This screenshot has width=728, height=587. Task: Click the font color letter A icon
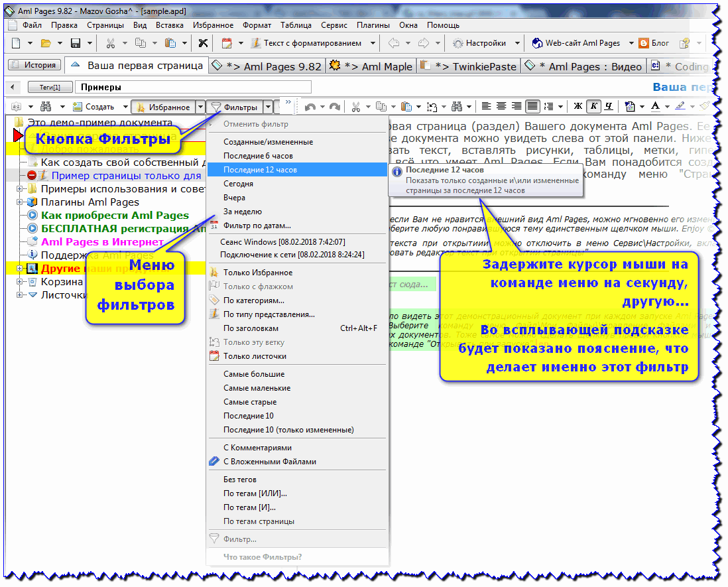pos(655,106)
